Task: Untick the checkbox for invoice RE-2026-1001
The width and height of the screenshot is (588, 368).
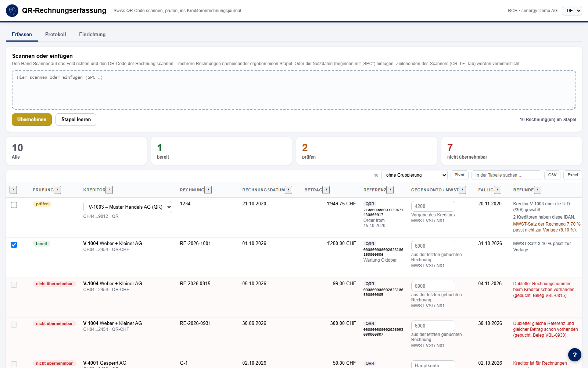Action: click(x=14, y=245)
